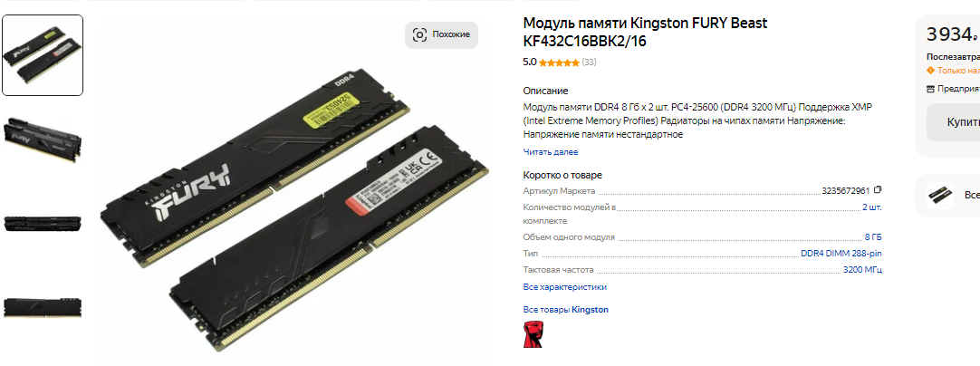Click the orange diamond availability icon
Viewport: 980px width, 366px height.
[930, 71]
